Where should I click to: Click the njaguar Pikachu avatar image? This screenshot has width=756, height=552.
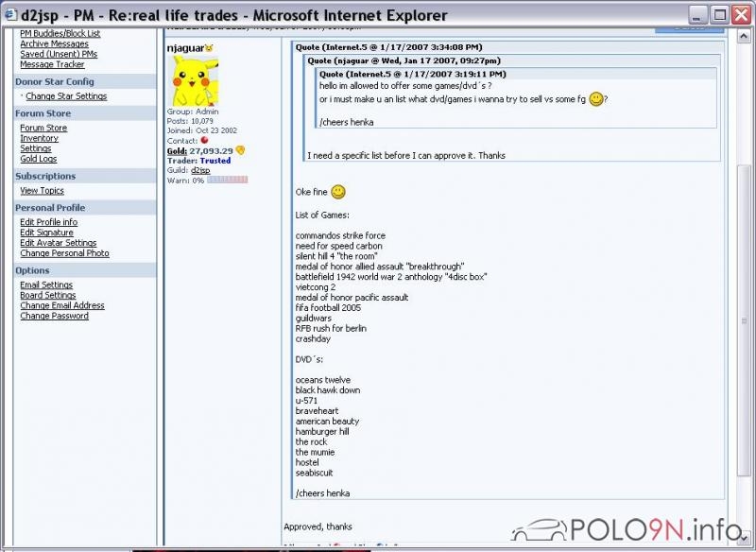point(194,80)
